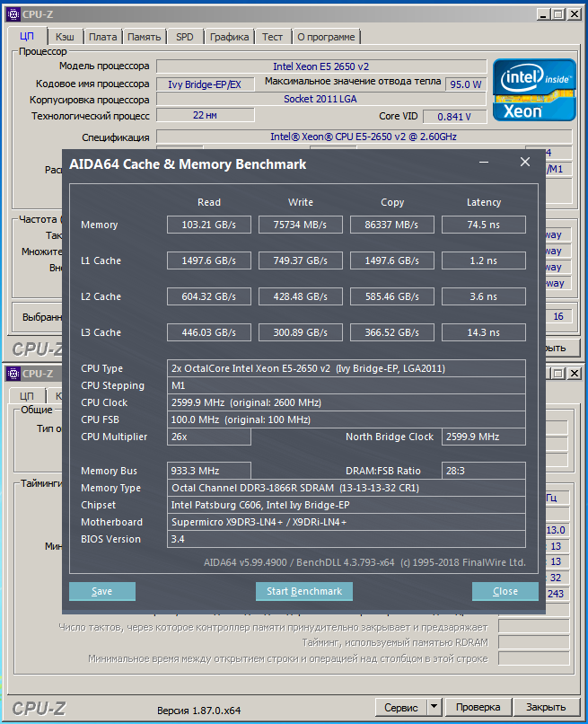Viewport: 588px width, 724px height.
Task: Click the CPU-Z app icon in top window title bar
Action: tap(13, 13)
